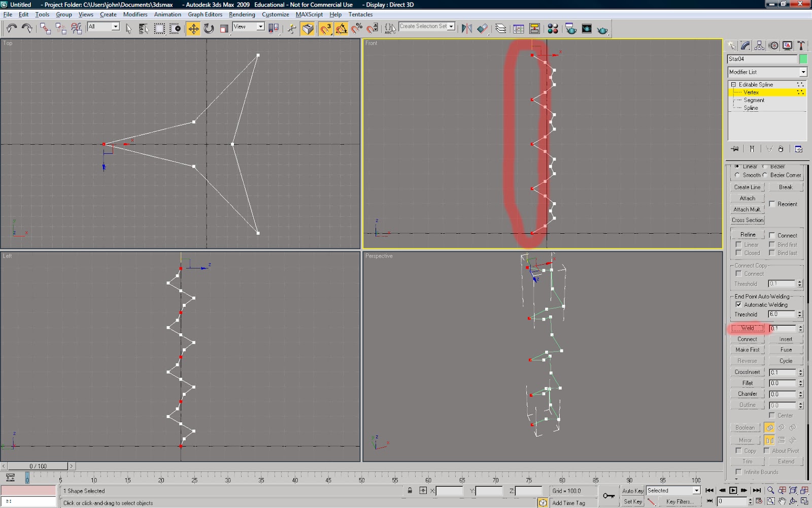Open the Tentacles menu

coord(360,14)
